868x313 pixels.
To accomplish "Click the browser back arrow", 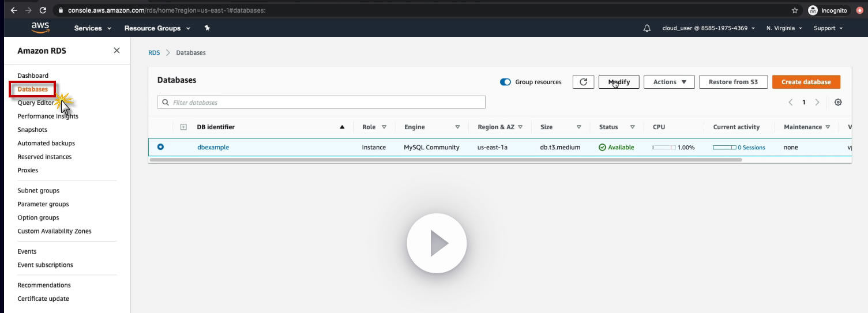I will pyautogui.click(x=14, y=10).
